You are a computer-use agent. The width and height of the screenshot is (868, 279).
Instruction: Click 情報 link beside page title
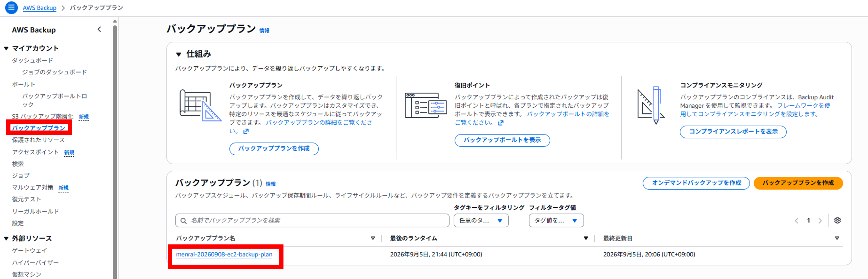pos(264,31)
